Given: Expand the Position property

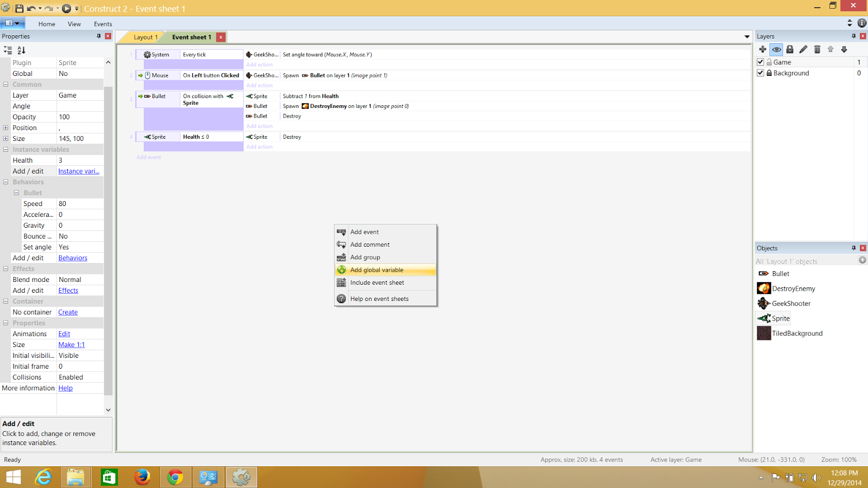Looking at the screenshot, I should [5, 128].
